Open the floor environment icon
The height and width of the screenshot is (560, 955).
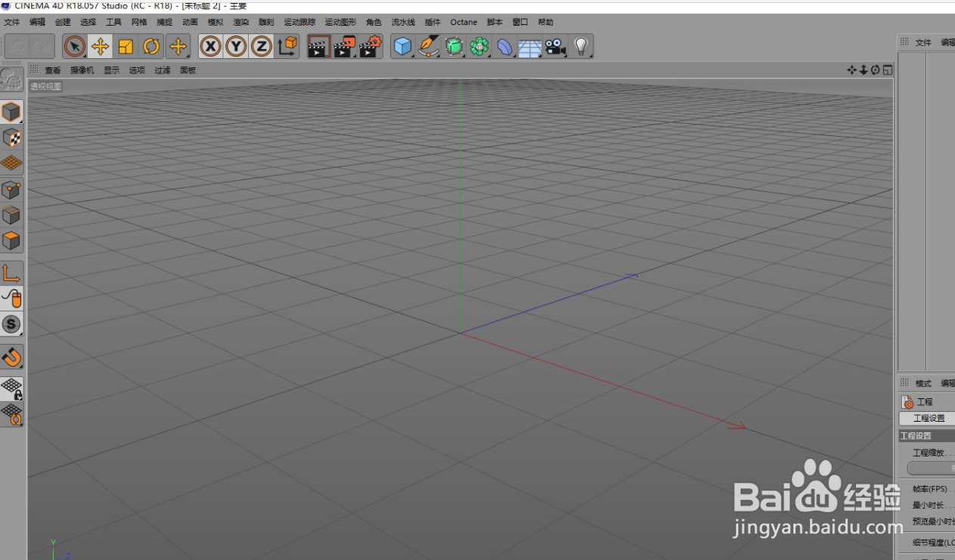pyautogui.click(x=530, y=47)
